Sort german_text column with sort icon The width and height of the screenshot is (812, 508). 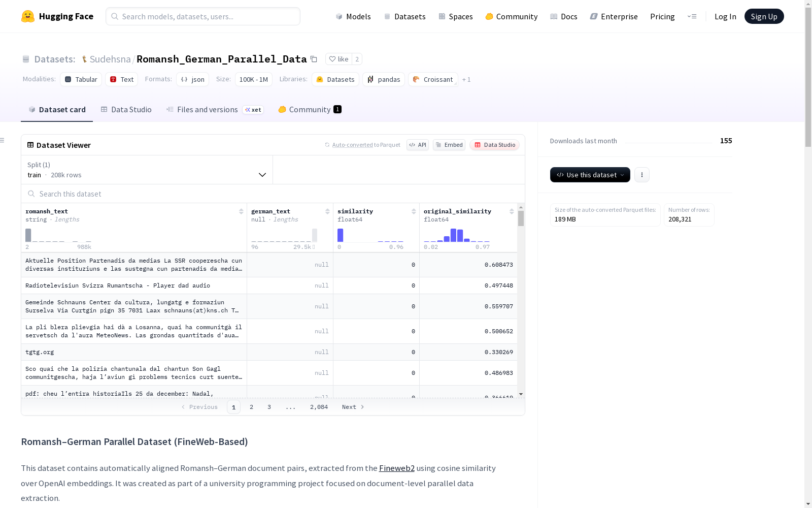click(327, 211)
